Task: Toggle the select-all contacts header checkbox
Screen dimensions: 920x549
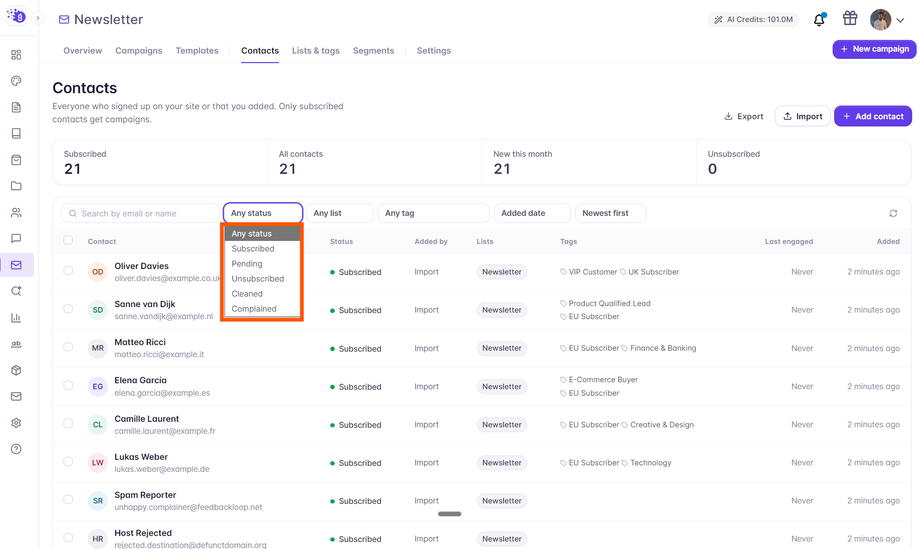Action: [x=68, y=240]
